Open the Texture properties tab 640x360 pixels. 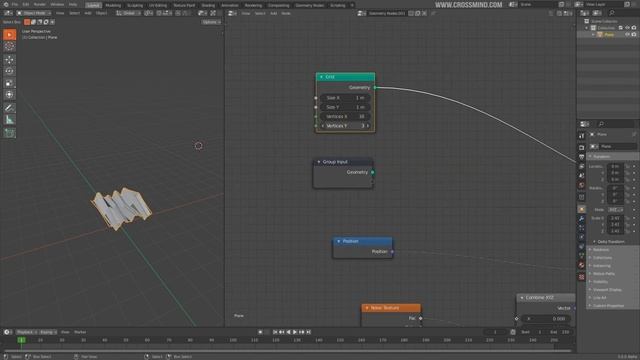click(x=582, y=277)
